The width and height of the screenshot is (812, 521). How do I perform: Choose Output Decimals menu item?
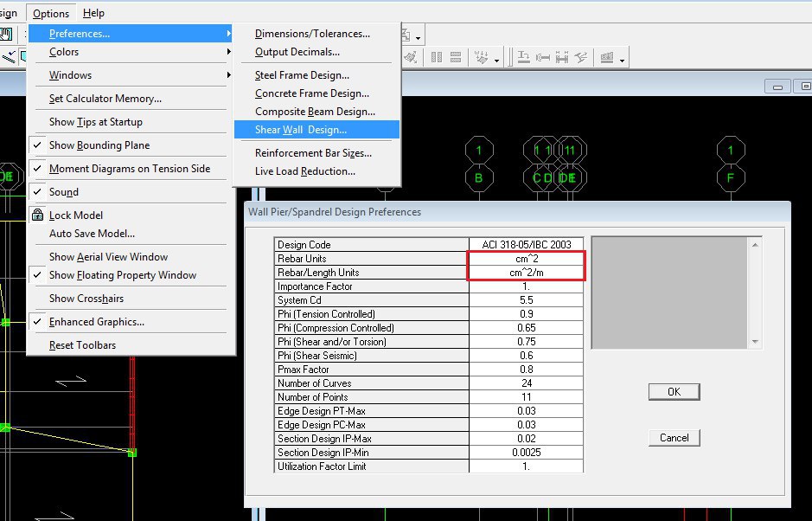point(316,52)
